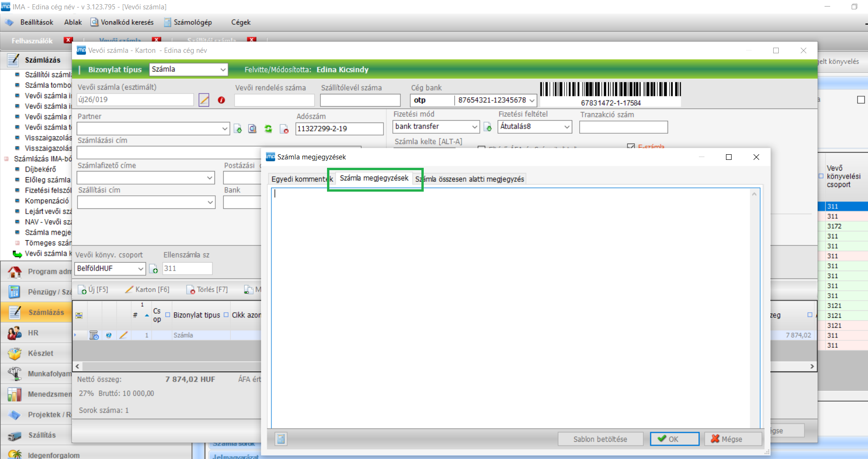The width and height of the screenshot is (868, 459).
Task: Click the delete partner icon with red X
Action: pyautogui.click(x=284, y=129)
